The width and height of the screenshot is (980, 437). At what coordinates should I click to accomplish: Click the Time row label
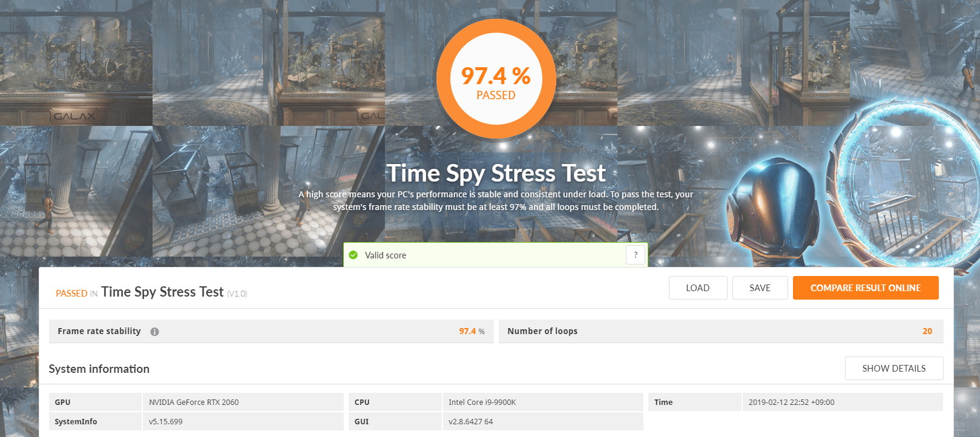point(663,402)
